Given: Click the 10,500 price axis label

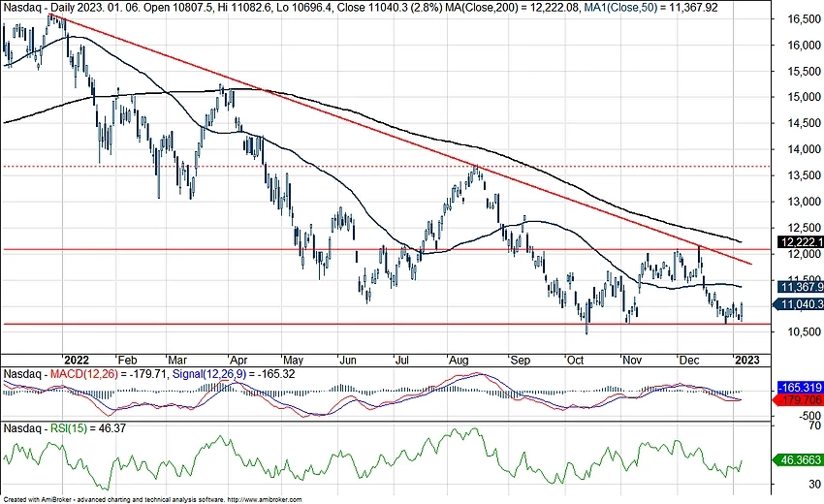Looking at the screenshot, I should point(804,332).
